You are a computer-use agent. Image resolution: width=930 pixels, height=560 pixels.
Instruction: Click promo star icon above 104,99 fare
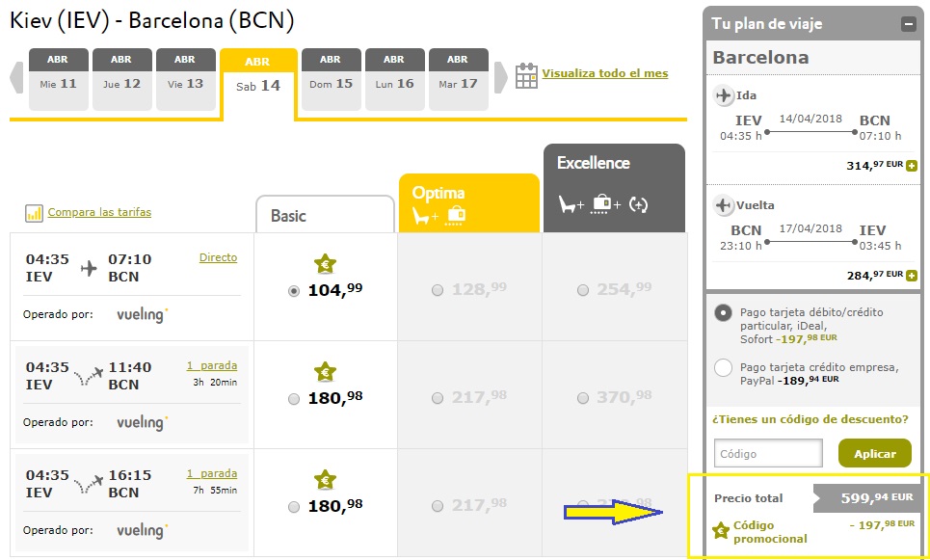pyautogui.click(x=325, y=264)
